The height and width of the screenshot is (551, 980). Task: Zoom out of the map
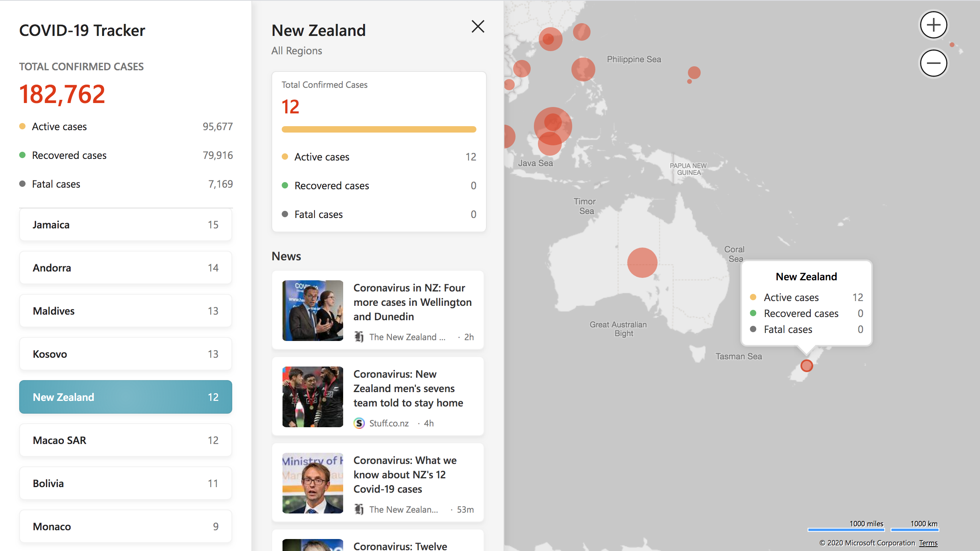click(x=933, y=63)
